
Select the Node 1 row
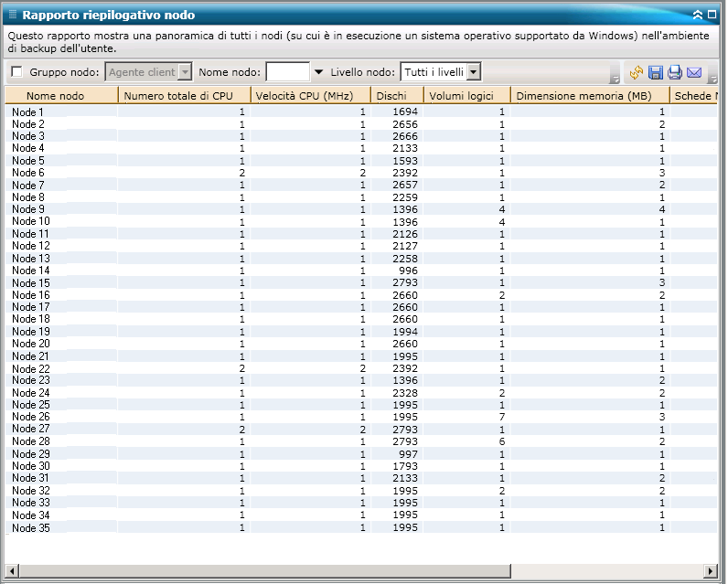pos(361,111)
